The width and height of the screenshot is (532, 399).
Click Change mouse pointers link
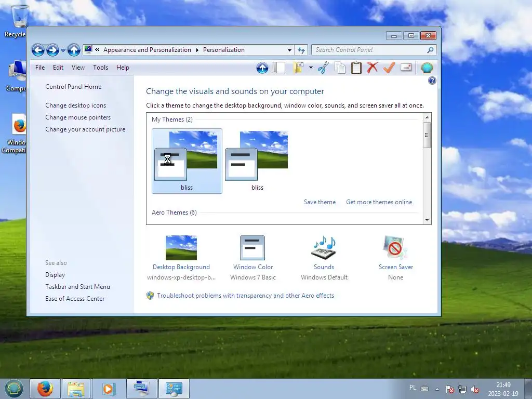point(78,117)
